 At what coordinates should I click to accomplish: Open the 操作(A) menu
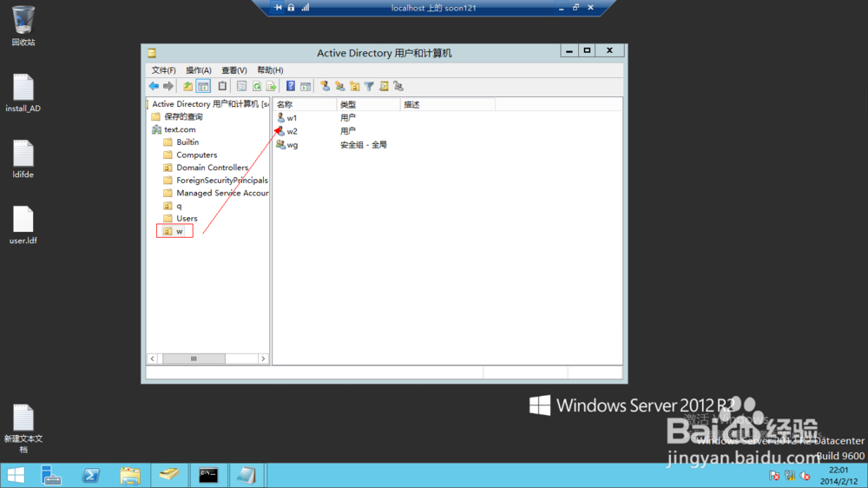point(198,70)
